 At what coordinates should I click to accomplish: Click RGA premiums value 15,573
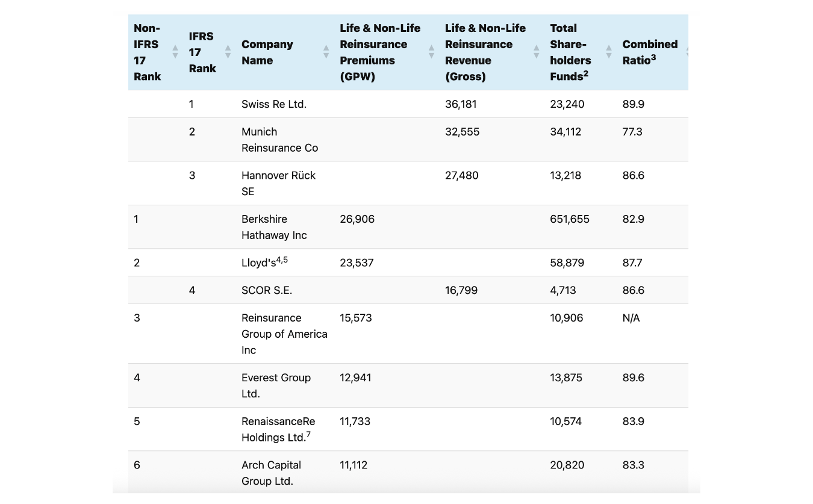tap(356, 318)
